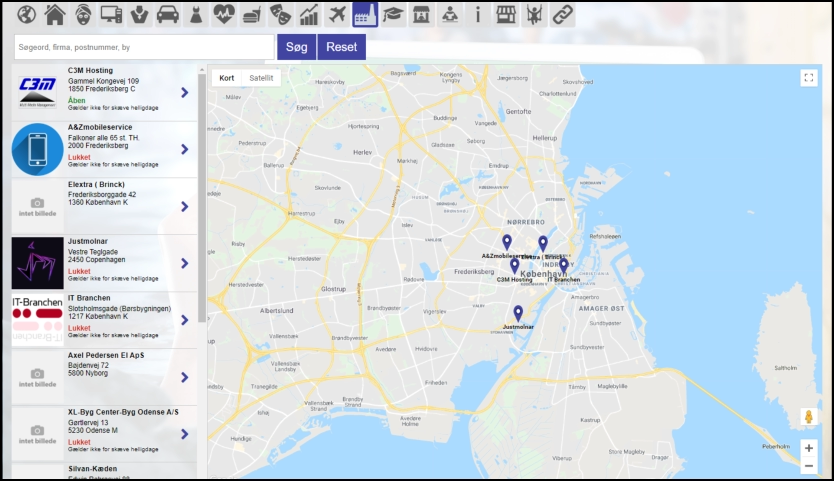
Task: Open the XL-Byg Center-Byg Odense A/S title
Action: (123, 412)
